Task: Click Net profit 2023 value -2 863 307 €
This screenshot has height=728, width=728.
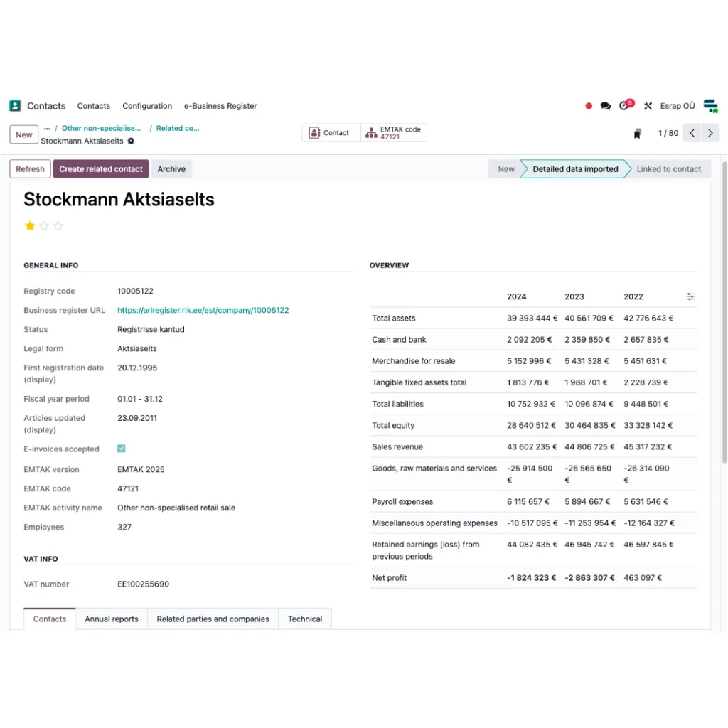Action: point(589,577)
